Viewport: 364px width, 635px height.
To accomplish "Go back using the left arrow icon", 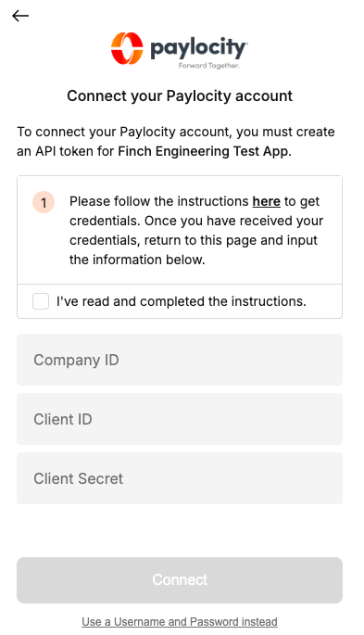I will [x=20, y=16].
